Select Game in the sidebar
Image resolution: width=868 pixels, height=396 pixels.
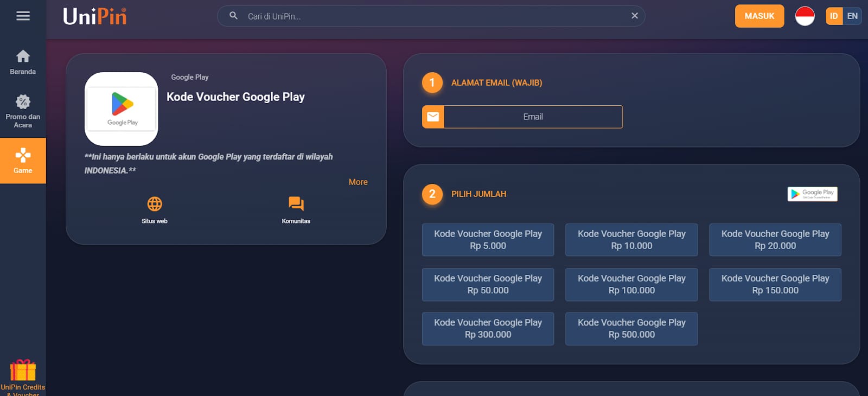[23, 161]
